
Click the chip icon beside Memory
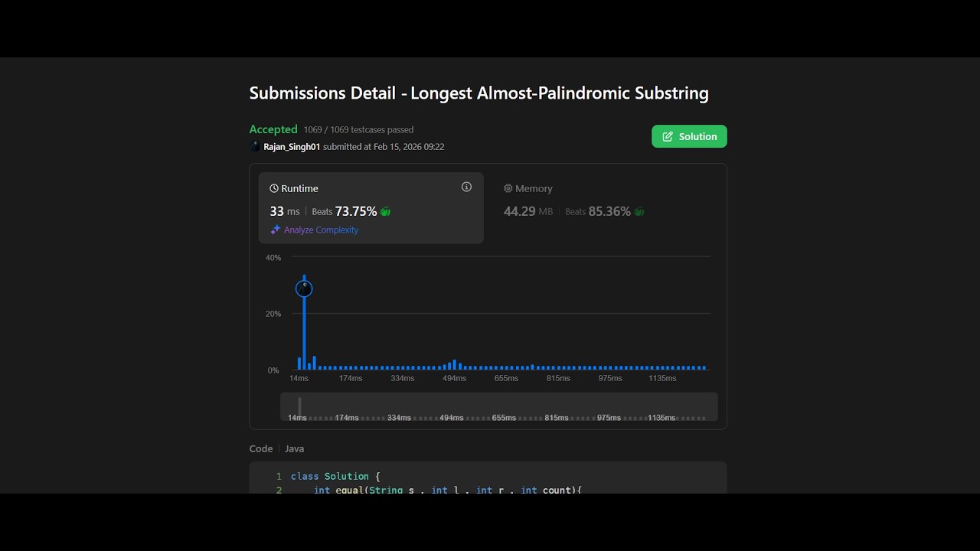508,188
